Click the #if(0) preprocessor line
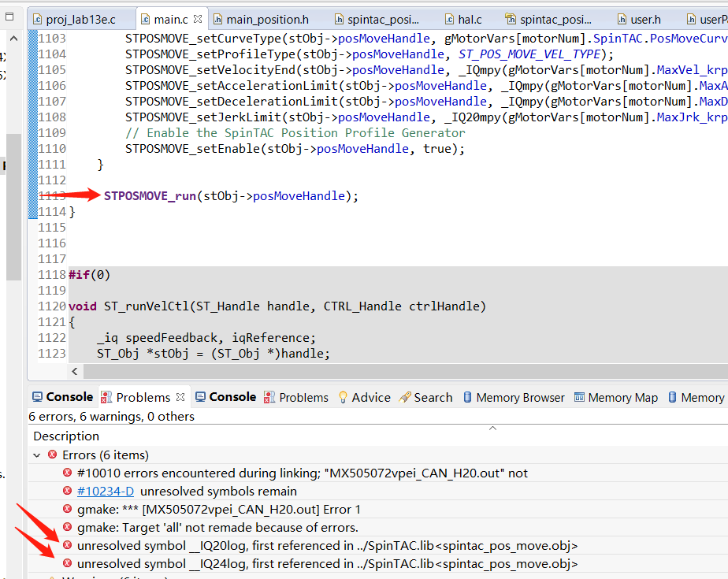 89,275
